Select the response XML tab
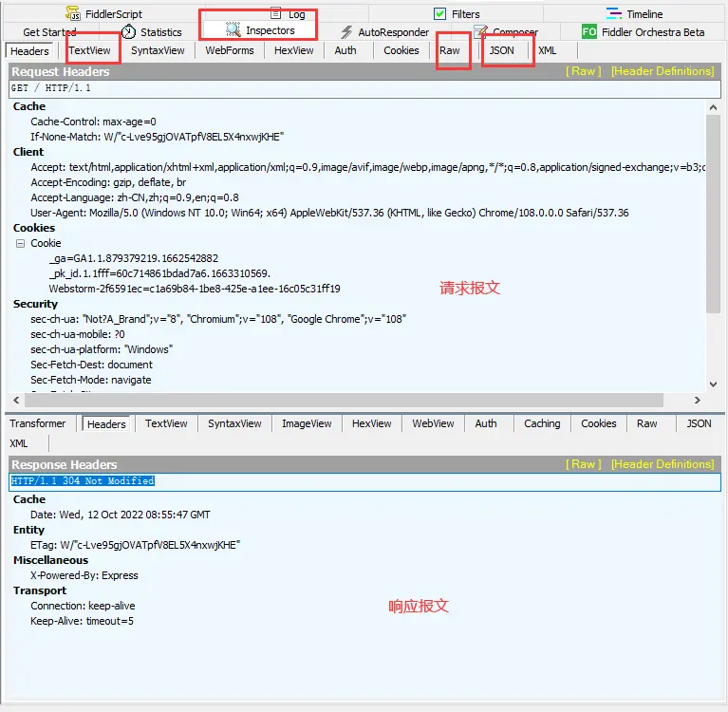 pos(19,443)
